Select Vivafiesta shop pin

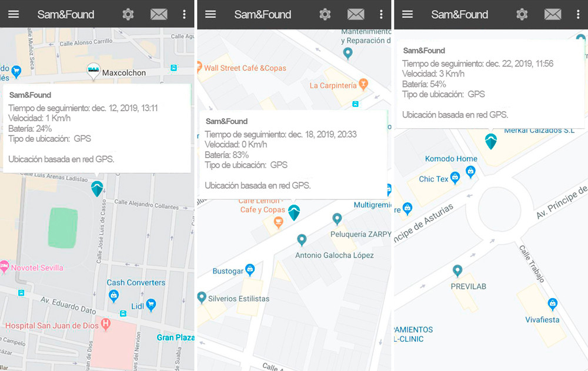click(x=552, y=303)
